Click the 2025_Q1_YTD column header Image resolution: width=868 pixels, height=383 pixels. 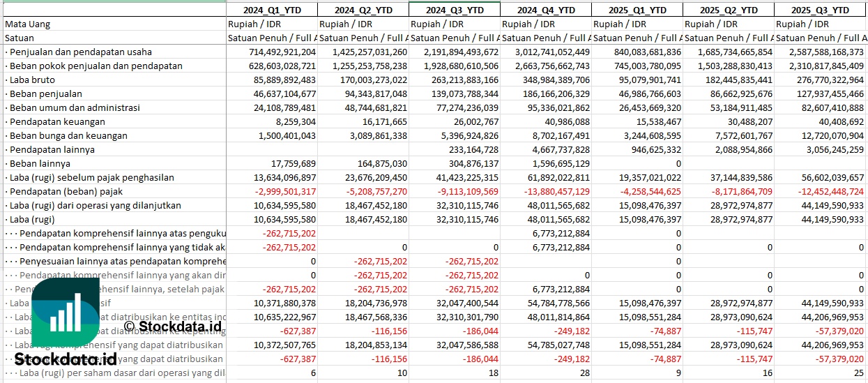[637, 10]
